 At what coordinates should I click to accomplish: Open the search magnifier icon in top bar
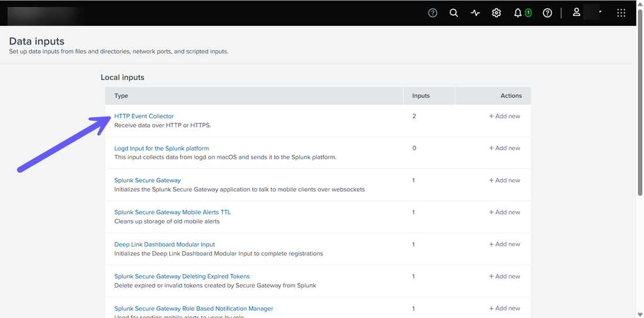pyautogui.click(x=453, y=13)
